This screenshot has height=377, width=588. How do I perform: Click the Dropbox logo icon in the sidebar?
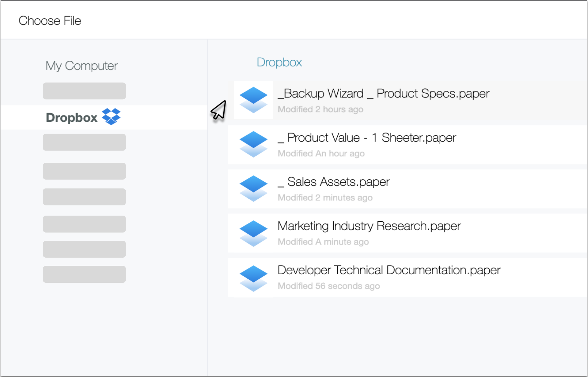111,117
